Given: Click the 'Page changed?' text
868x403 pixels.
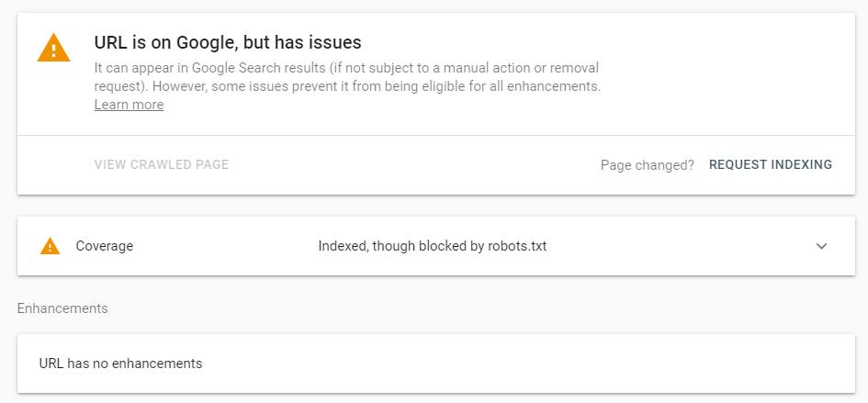Looking at the screenshot, I should click(647, 165).
